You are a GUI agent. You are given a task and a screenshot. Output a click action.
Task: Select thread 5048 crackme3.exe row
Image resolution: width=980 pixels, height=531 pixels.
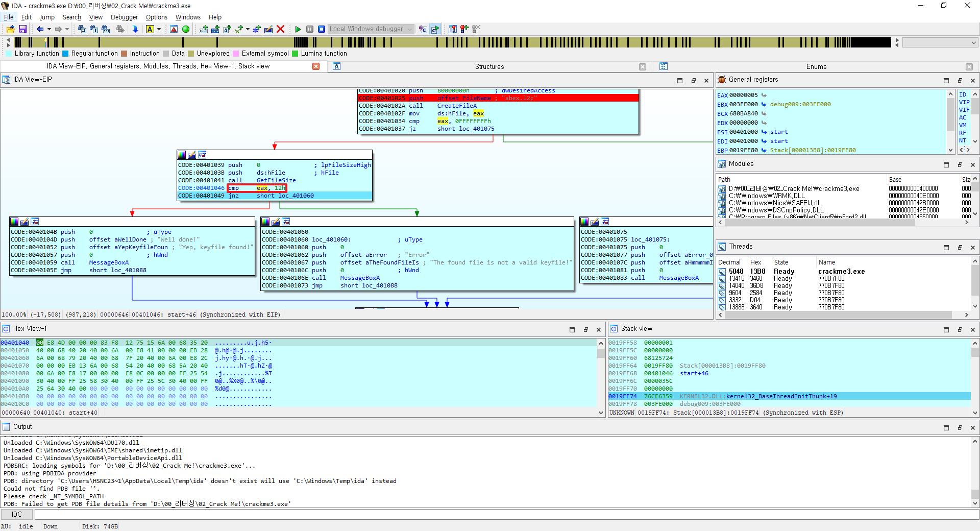845,272
